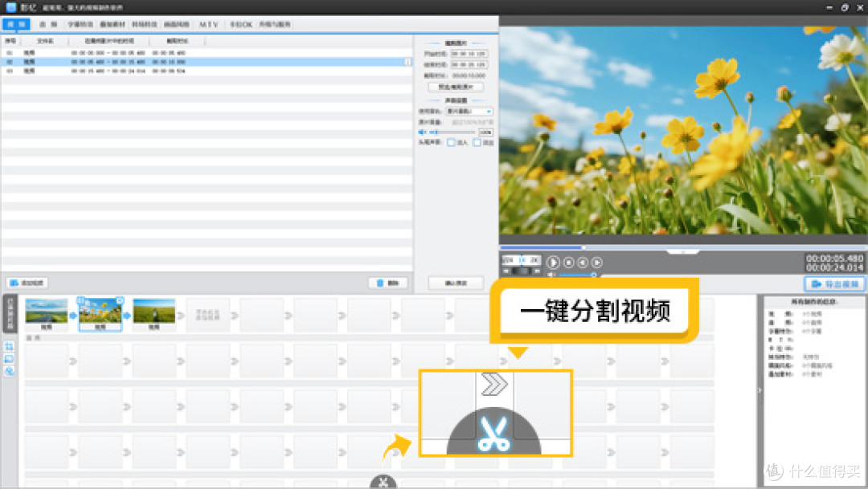Open the overlay materials tab
Image resolution: width=868 pixels, height=489 pixels.
(x=113, y=24)
